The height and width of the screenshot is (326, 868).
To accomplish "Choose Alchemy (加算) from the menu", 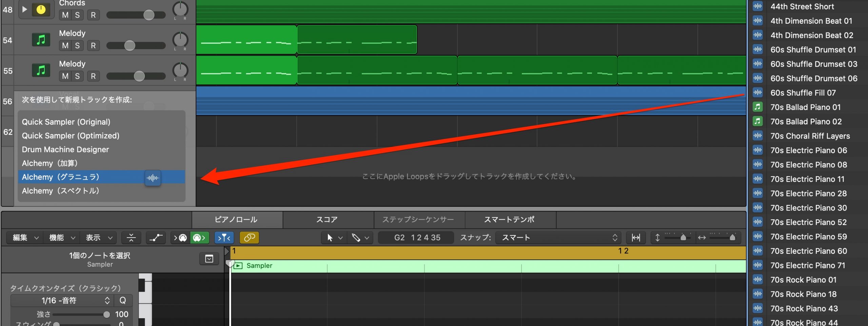I will click(101, 163).
